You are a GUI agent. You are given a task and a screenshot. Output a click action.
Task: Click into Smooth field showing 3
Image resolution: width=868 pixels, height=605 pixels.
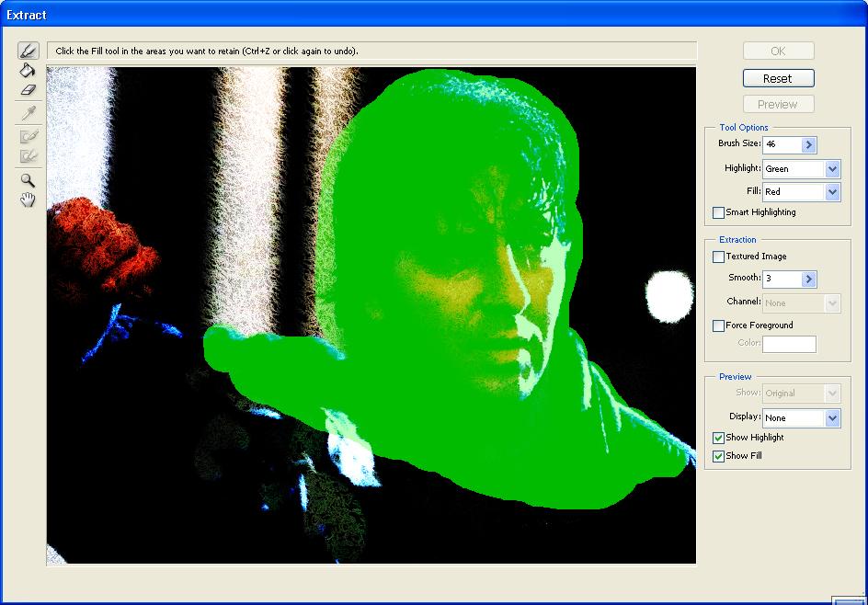coord(782,279)
